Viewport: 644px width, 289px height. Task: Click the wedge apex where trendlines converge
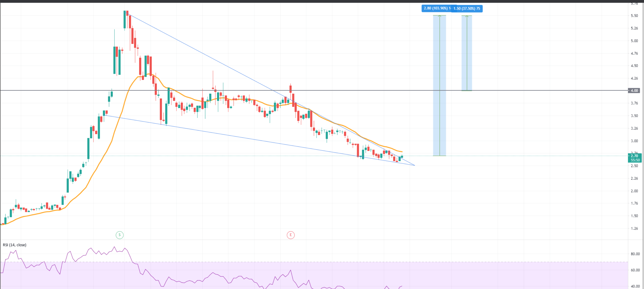[415, 165]
